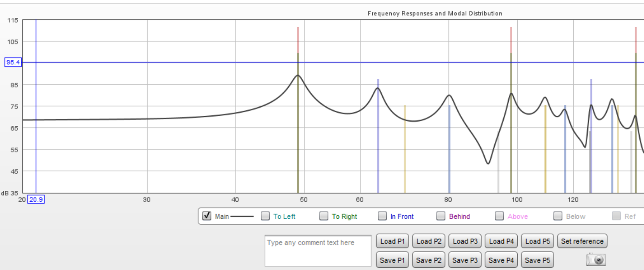Screen dimensions: 644x270
Task: Save preset to slot P4
Action: tap(501, 260)
